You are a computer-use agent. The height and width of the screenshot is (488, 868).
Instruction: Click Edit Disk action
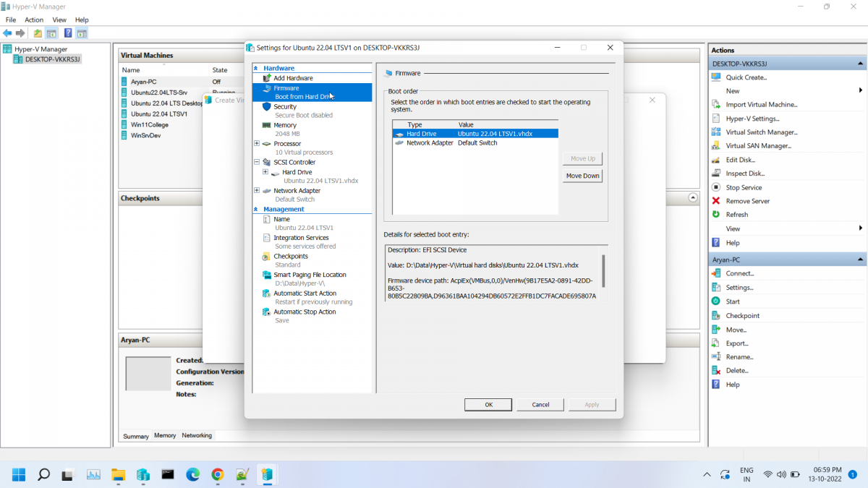tap(740, 160)
